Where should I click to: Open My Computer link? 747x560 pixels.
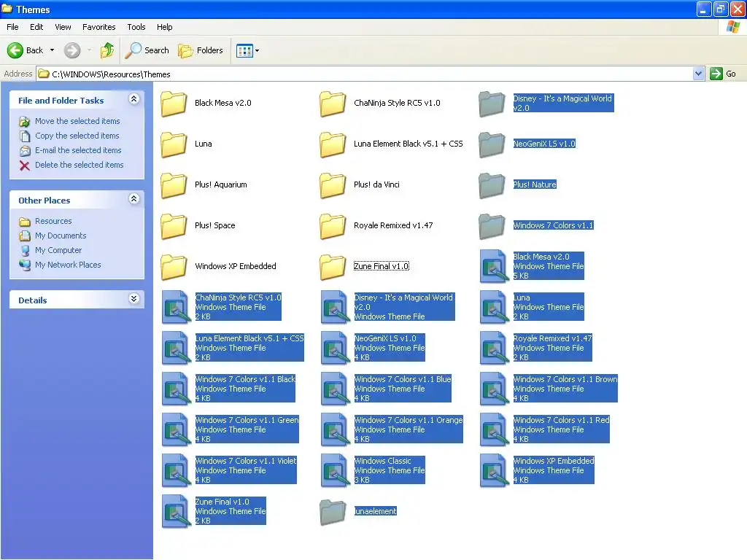(x=58, y=250)
